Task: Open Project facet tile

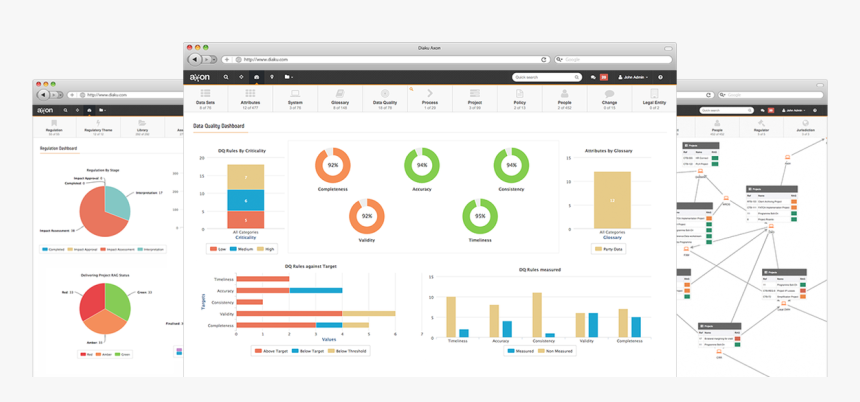Action: point(475,98)
